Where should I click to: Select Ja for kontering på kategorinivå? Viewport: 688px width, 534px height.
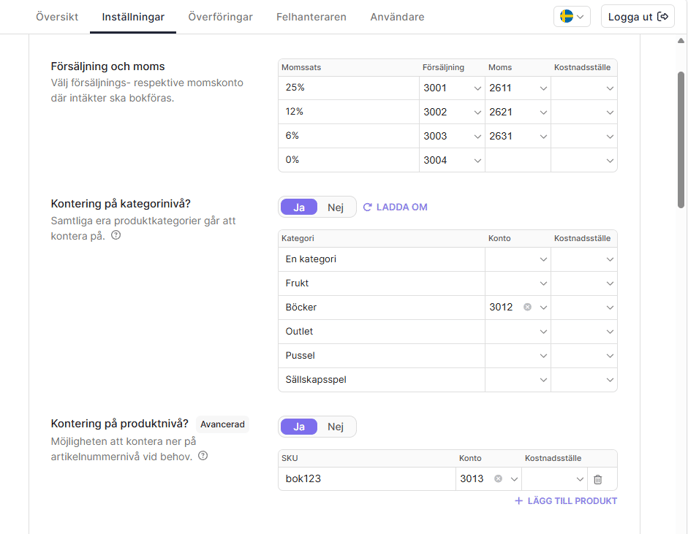coord(299,207)
